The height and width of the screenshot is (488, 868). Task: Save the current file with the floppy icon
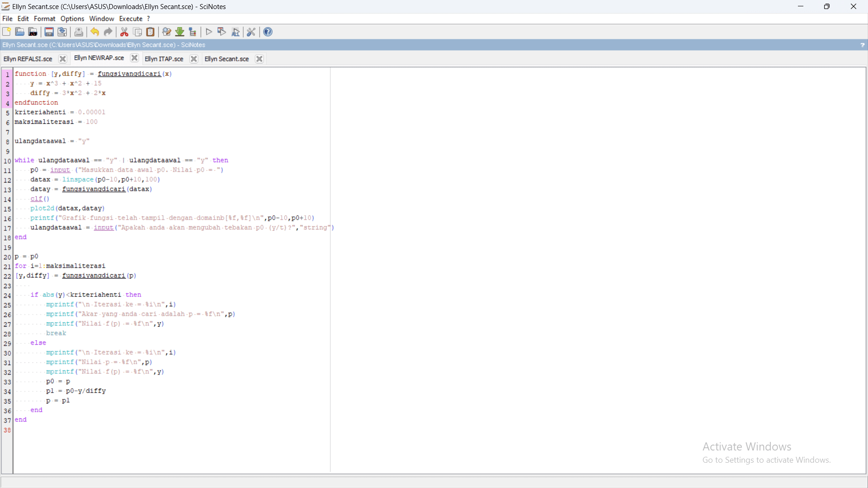49,32
